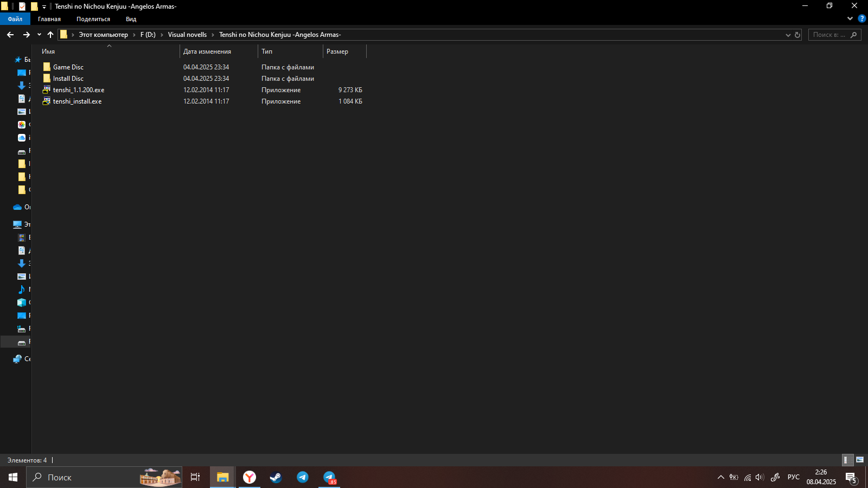Screen dimensions: 868x488
Task: Go up one folder level
Action: [x=50, y=35]
